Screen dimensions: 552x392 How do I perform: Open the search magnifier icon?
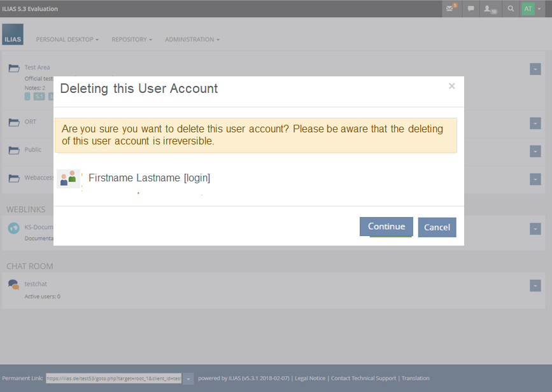pos(511,9)
